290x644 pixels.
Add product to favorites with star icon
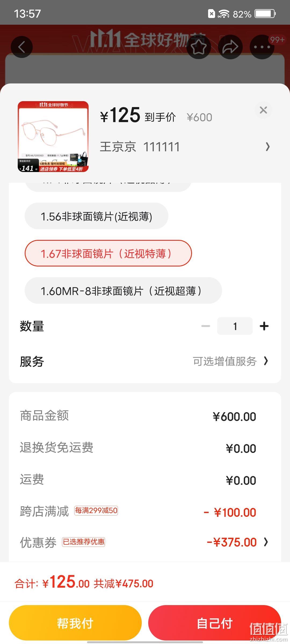click(x=199, y=47)
